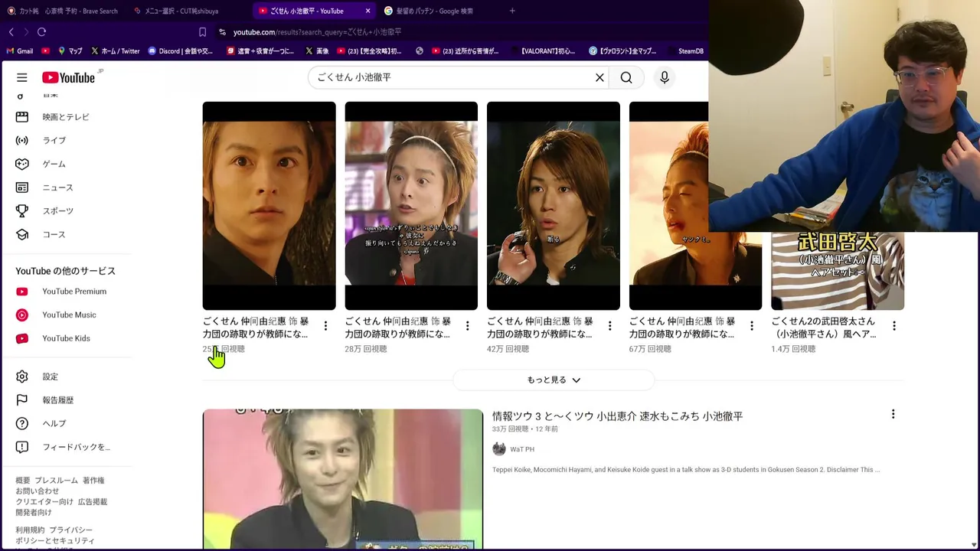
Task: Open Discord bookmark
Action: click(x=181, y=51)
